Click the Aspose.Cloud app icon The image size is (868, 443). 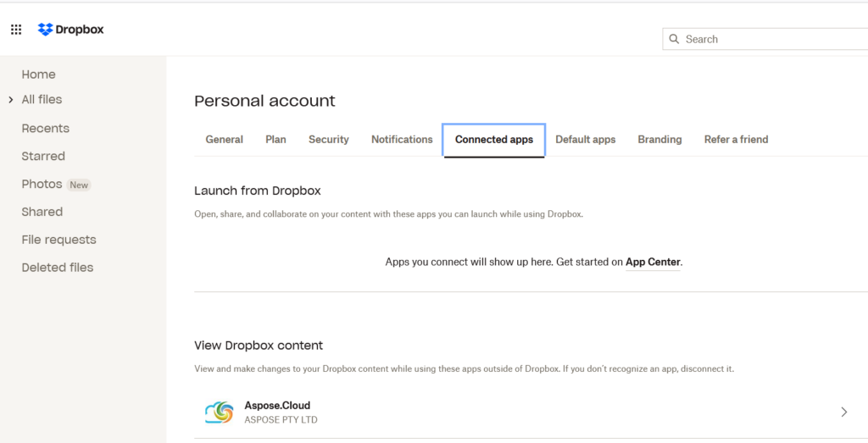(x=219, y=413)
